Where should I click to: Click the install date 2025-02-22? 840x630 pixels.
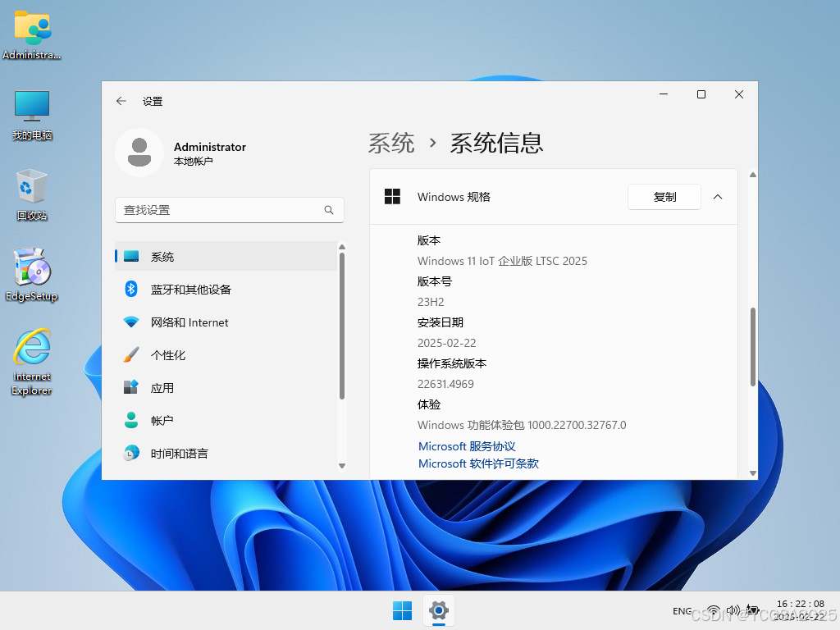(x=447, y=343)
